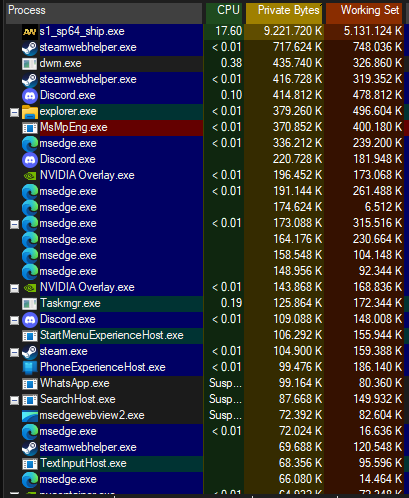The height and width of the screenshot is (498, 409).
Task: Select the SearchHost.exe process name
Action: point(78,399)
